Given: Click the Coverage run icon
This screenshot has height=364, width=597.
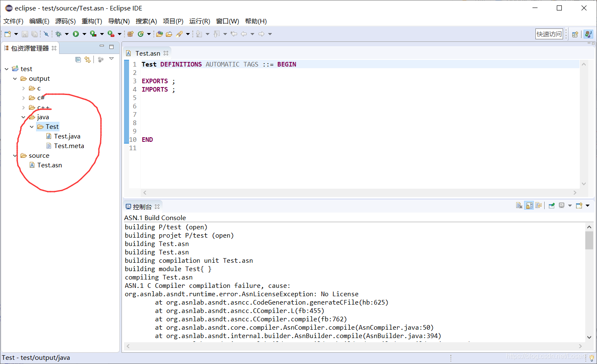Looking at the screenshot, I should click(x=93, y=34).
